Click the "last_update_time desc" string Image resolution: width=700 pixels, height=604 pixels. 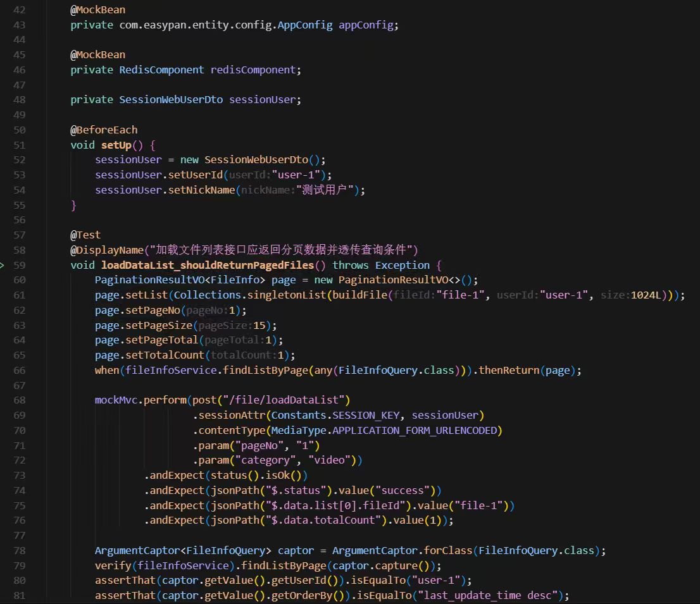click(487, 596)
